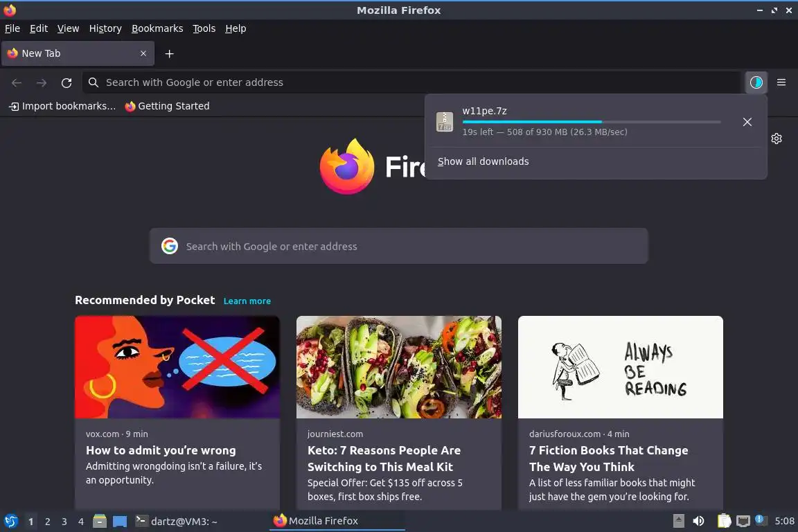
Task: Switch to workspace 4
Action: (x=81, y=522)
